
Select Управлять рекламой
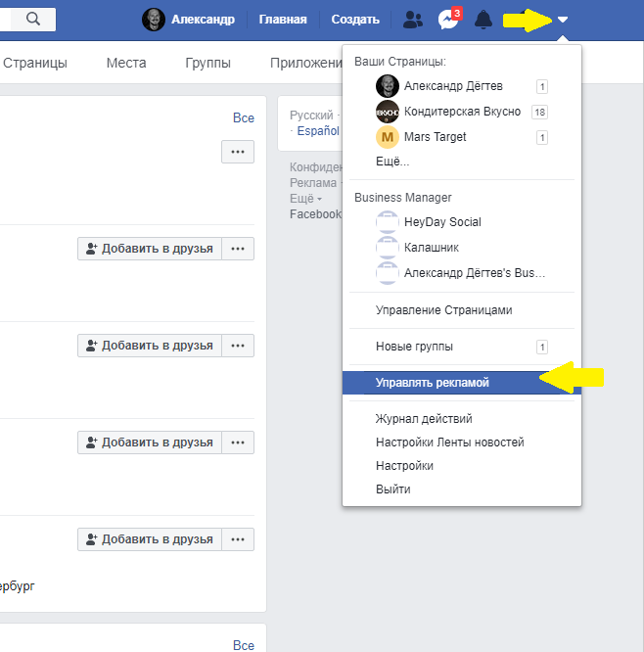[462, 383]
